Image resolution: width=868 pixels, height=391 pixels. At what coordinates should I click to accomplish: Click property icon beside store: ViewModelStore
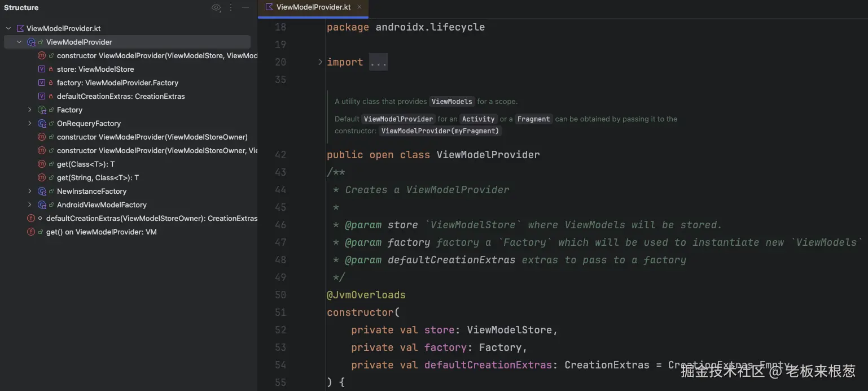pyautogui.click(x=41, y=69)
